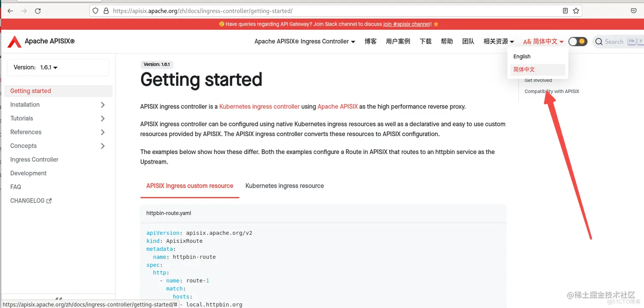Click Apache APISIX® brand text
This screenshot has width=644, height=308.
(49, 41)
